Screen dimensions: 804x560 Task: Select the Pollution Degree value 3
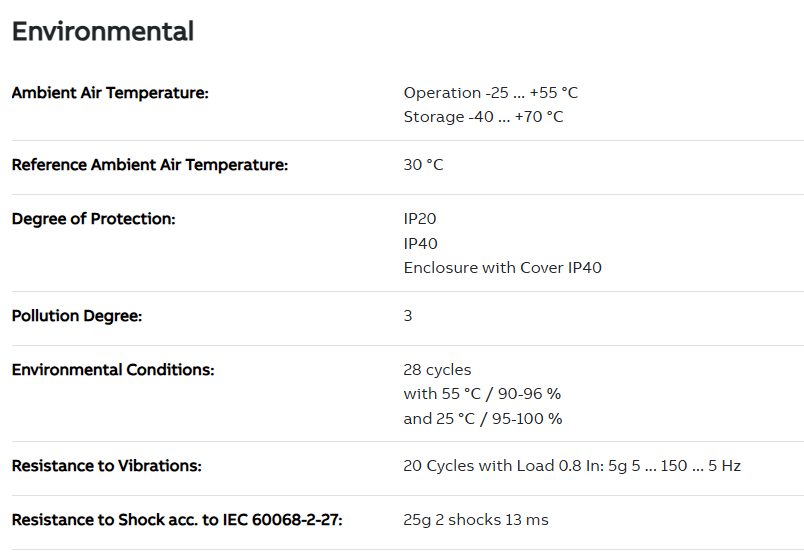408,316
